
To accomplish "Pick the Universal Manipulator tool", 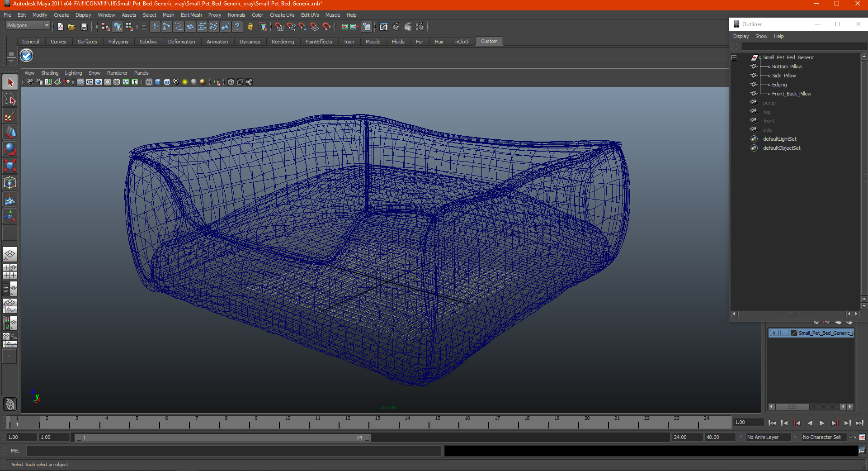I will click(x=10, y=182).
